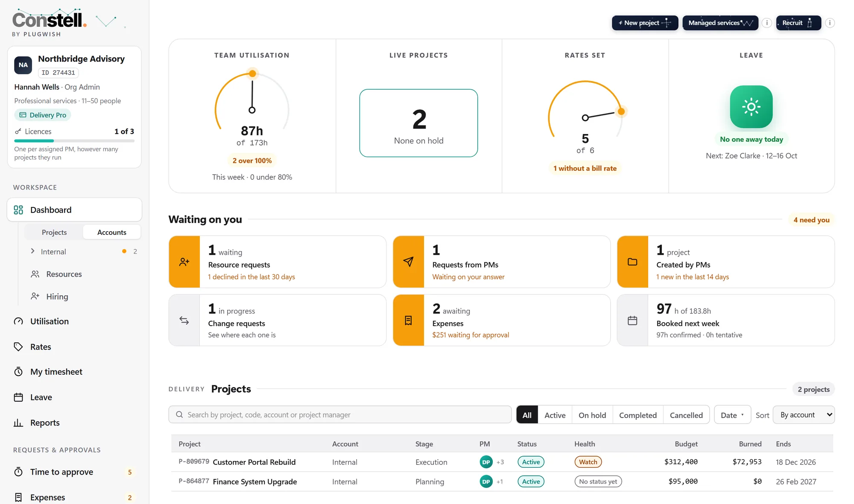Click the 2 over 100% pill
This screenshot has width=854, height=504.
(x=252, y=160)
